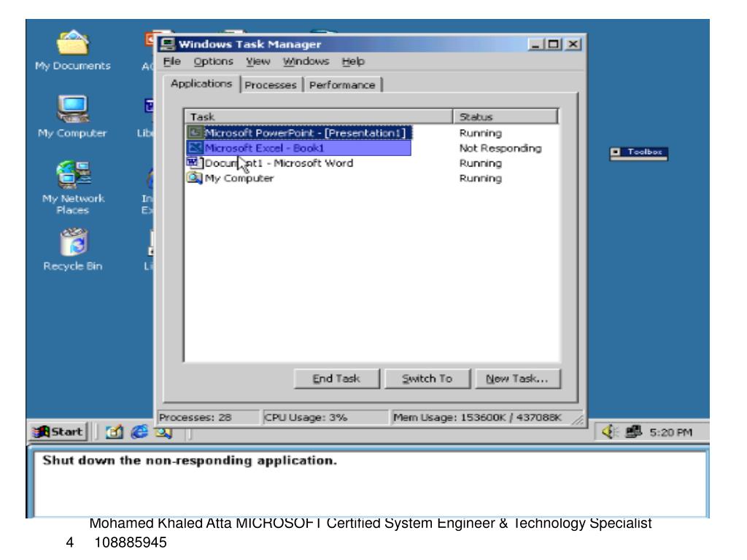Click the Start button on the taskbar
This screenshot has width=747, height=560.
click(58, 432)
